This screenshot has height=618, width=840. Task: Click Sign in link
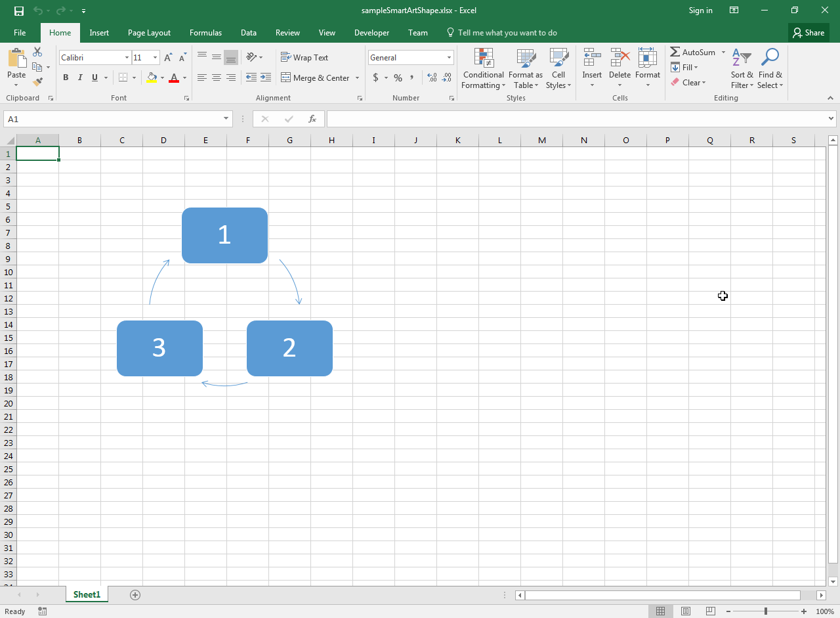coord(700,11)
